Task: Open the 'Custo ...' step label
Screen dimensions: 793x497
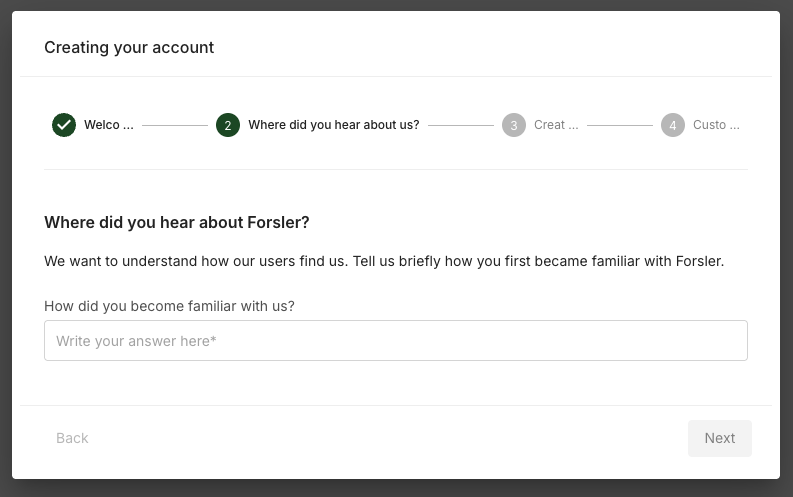Action: (x=716, y=125)
